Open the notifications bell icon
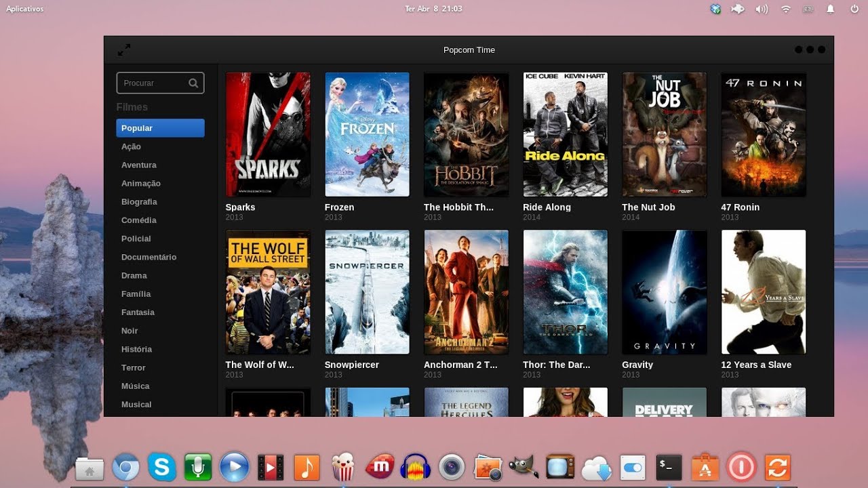Screen dimensions: 868x488 click(x=831, y=9)
